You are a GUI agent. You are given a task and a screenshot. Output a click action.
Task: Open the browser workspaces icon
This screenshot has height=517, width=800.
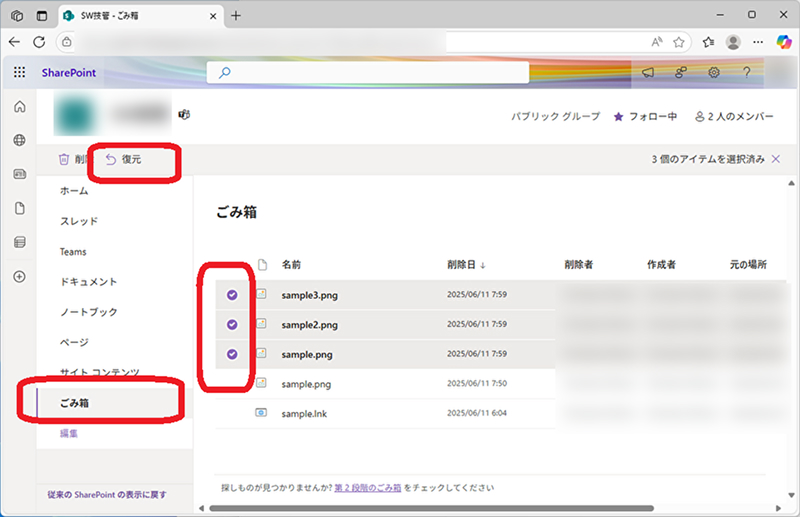pos(17,16)
